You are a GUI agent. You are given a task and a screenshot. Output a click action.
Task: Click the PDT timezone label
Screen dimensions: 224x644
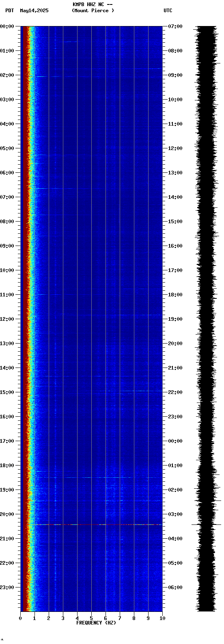coord(10,11)
